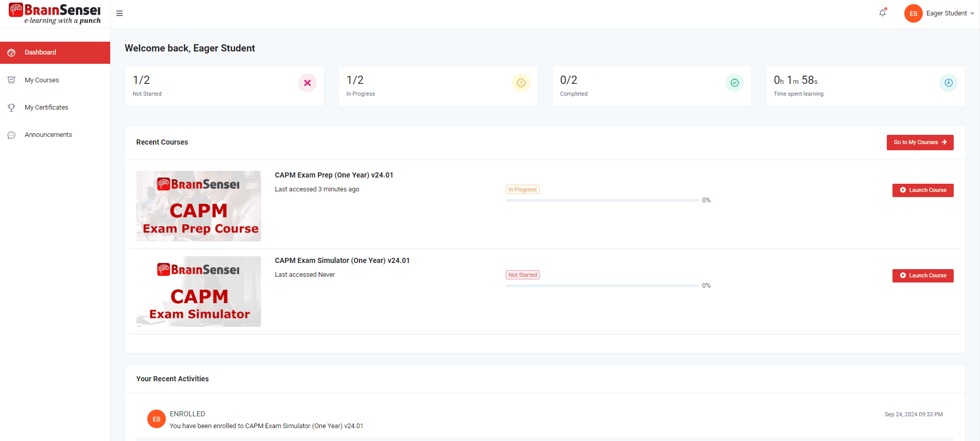
Task: Click the In Progress status badge
Action: (522, 189)
